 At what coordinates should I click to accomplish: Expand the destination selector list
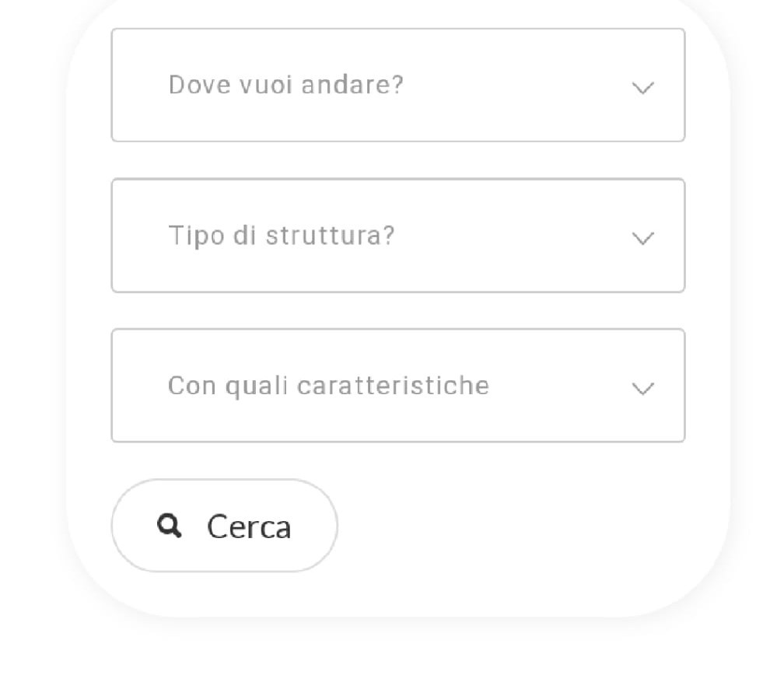point(398,85)
